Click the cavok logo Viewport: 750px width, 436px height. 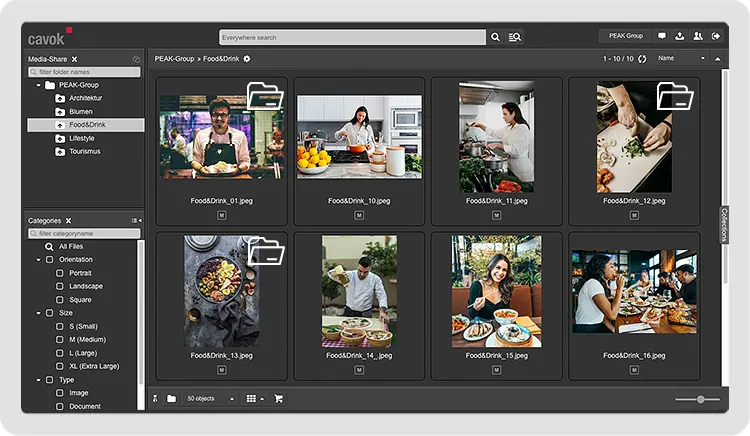tap(49, 37)
